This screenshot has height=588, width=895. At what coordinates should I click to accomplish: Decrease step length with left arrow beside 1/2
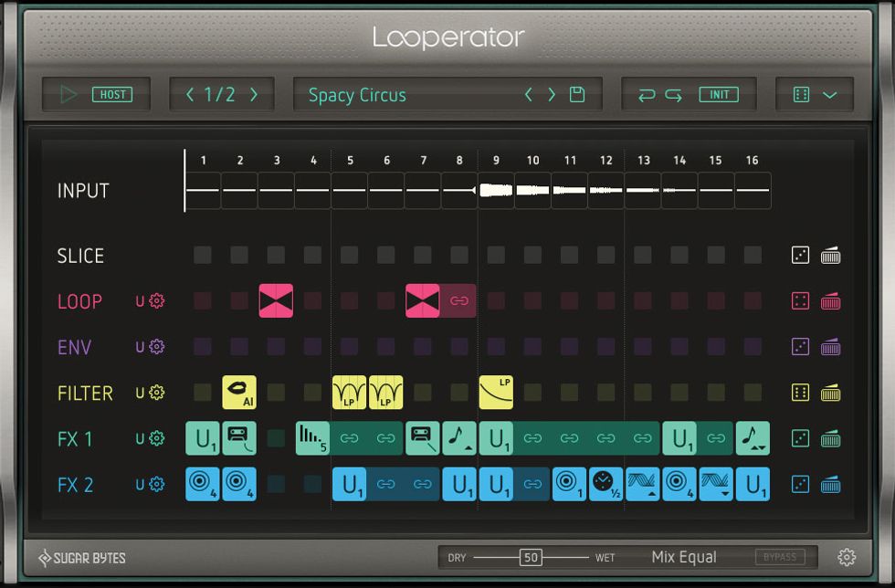190,94
